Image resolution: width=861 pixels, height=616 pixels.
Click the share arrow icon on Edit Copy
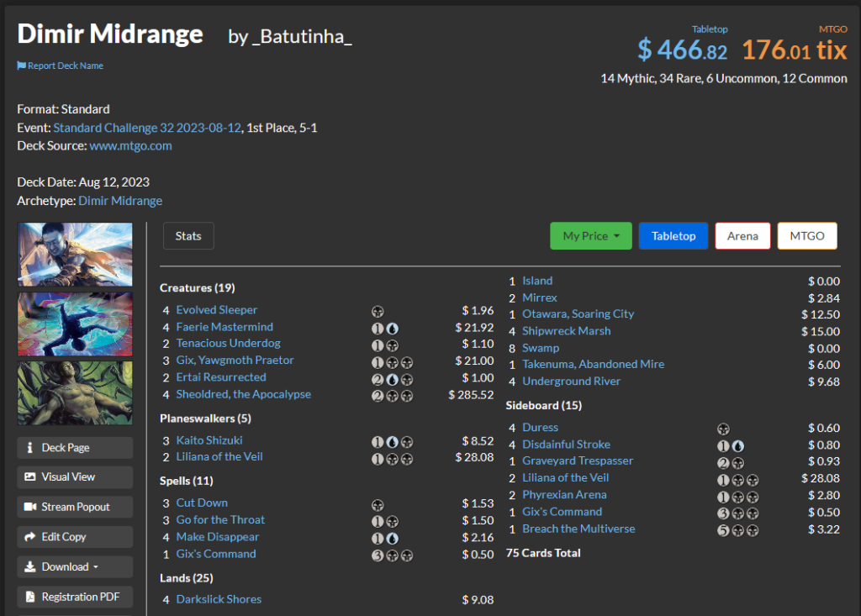point(30,537)
